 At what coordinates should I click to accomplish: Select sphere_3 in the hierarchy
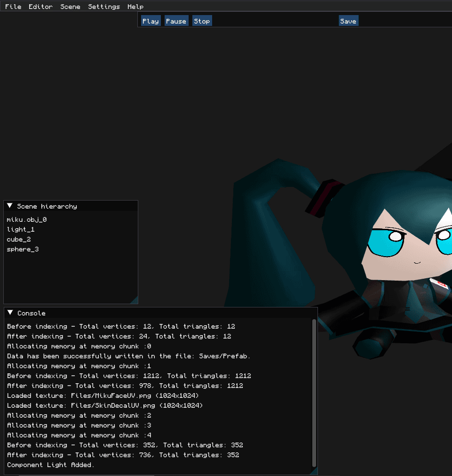click(23, 249)
